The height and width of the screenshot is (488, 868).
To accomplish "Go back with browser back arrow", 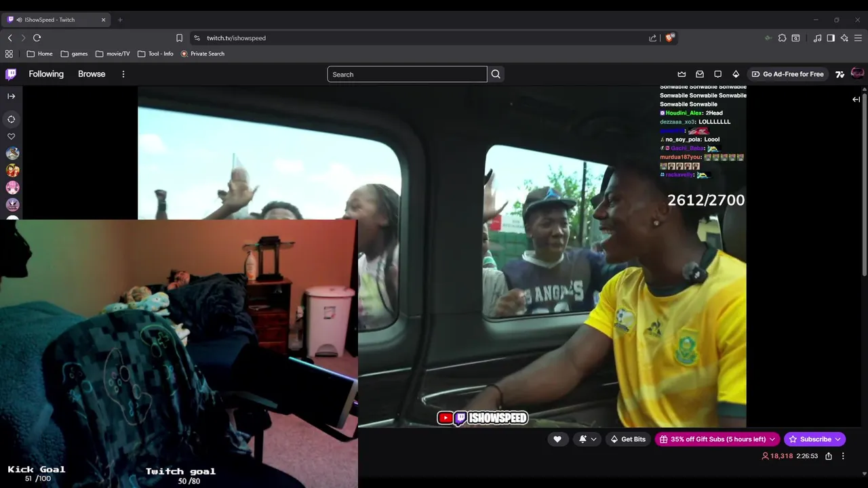I will [x=9, y=38].
